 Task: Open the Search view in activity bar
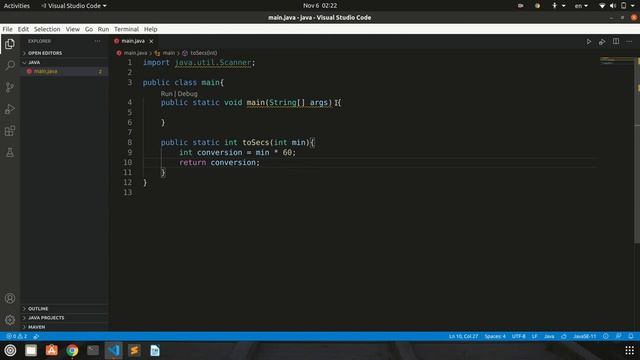point(10,65)
